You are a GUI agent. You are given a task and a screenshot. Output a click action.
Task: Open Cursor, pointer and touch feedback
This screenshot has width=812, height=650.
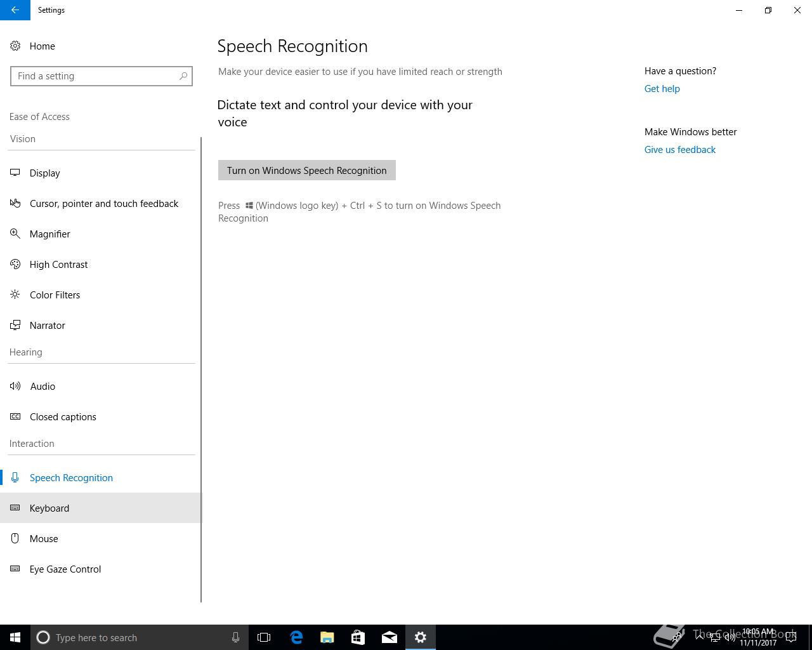click(101, 203)
